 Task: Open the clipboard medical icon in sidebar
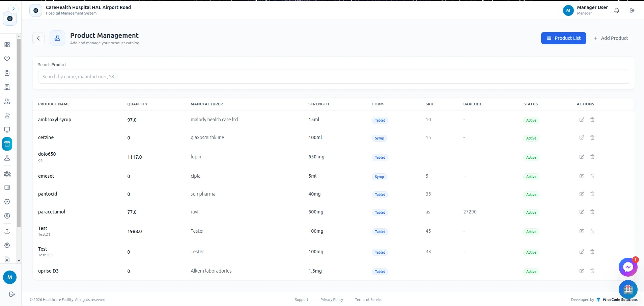click(x=7, y=73)
